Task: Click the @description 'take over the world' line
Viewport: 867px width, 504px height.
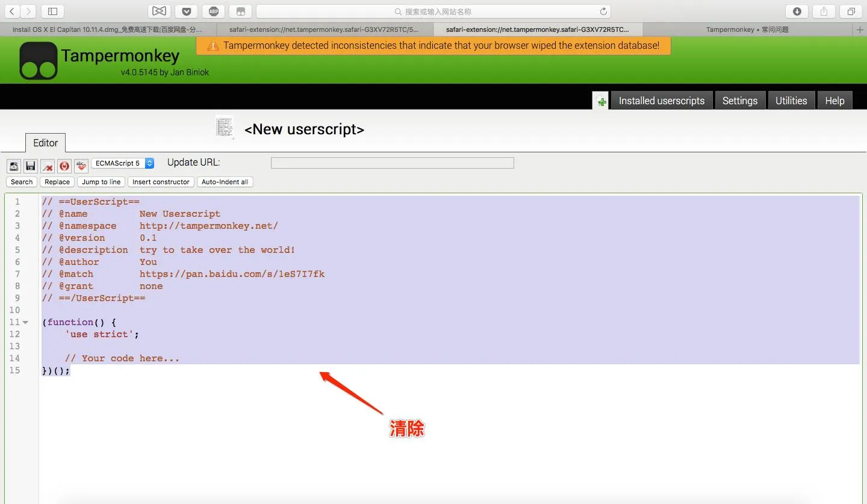Action: tap(169, 250)
